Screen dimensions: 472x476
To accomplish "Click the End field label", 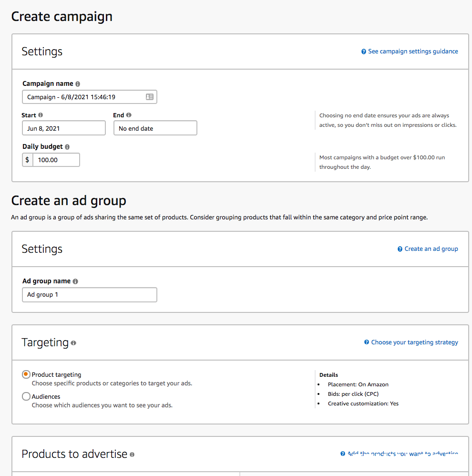I will click(118, 115).
